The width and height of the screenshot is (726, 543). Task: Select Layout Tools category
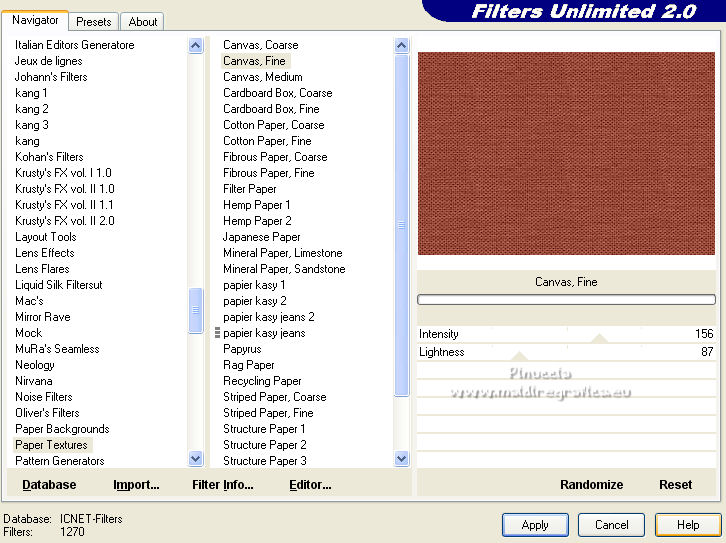pyautogui.click(x=46, y=237)
